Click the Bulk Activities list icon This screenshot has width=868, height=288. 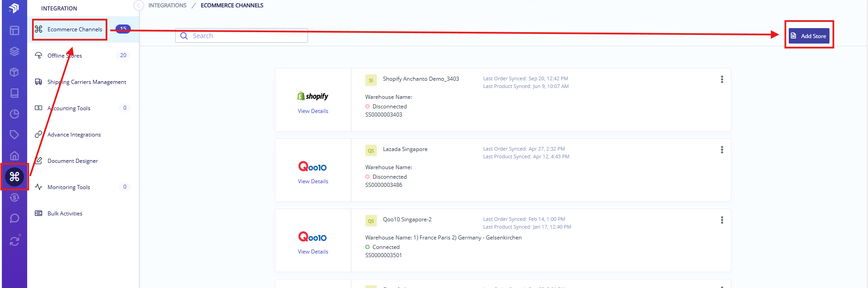pos(38,213)
